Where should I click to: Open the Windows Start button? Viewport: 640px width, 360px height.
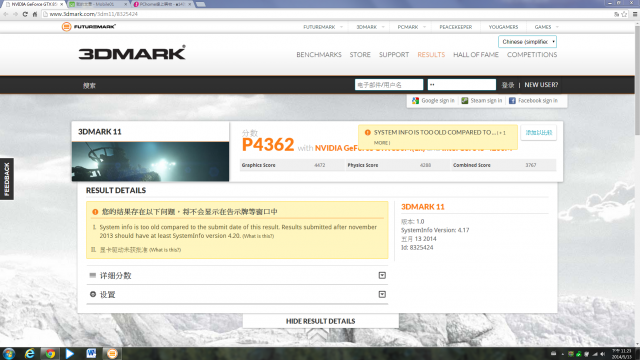tap(9, 353)
